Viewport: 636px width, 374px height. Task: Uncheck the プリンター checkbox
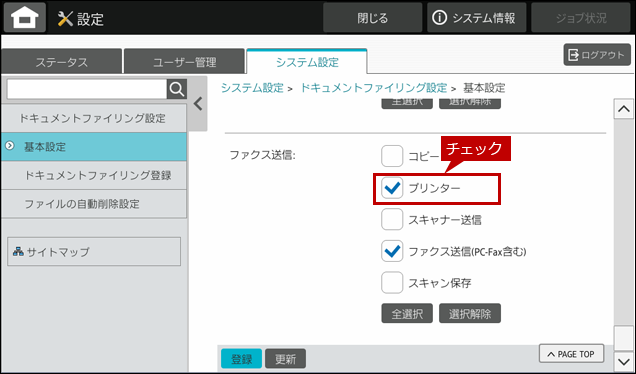coord(392,188)
